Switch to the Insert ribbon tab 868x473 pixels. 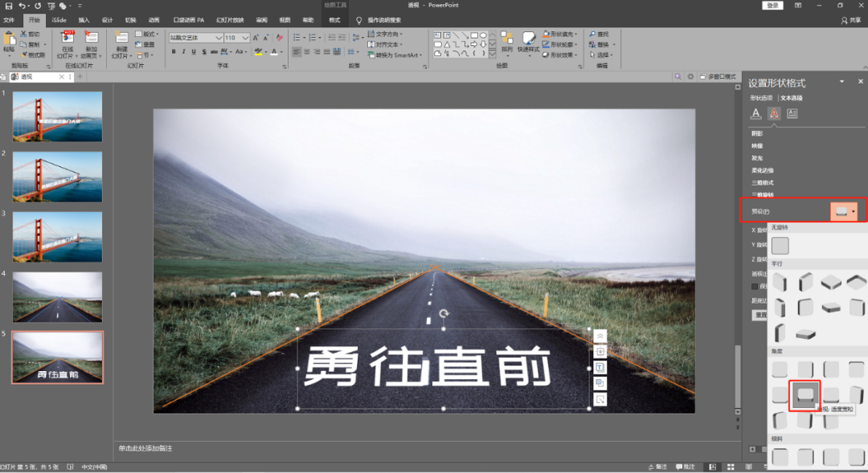(84, 19)
